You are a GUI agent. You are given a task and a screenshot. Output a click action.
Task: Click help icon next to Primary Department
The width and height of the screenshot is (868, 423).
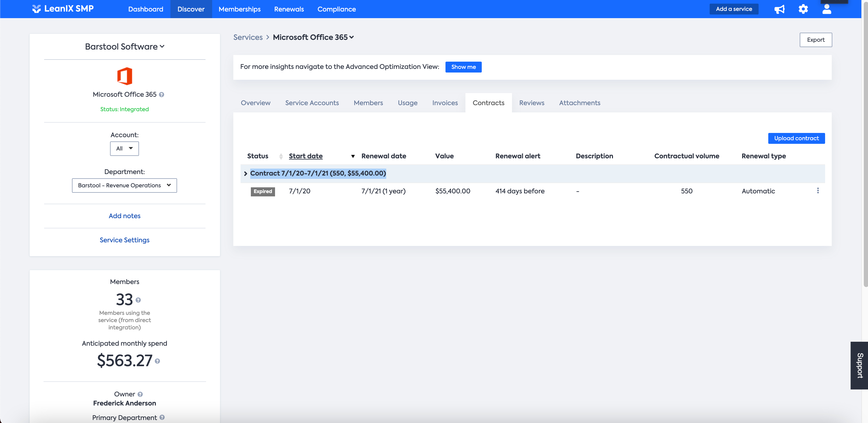(162, 417)
